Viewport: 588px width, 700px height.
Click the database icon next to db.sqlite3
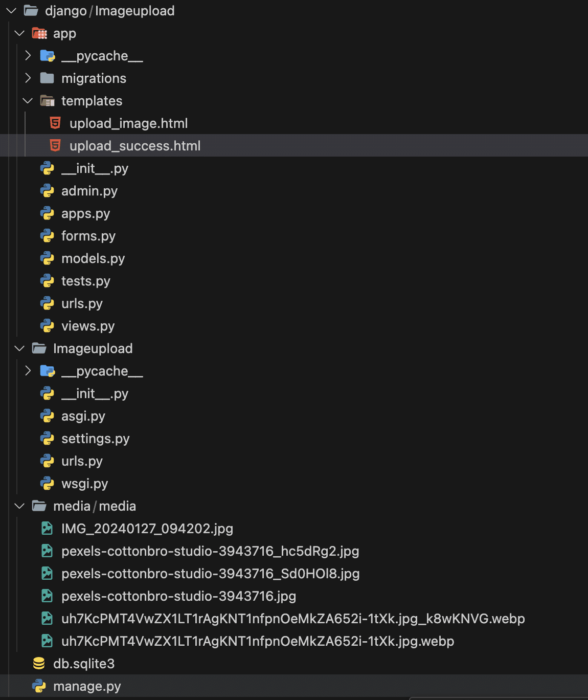pyautogui.click(x=39, y=663)
